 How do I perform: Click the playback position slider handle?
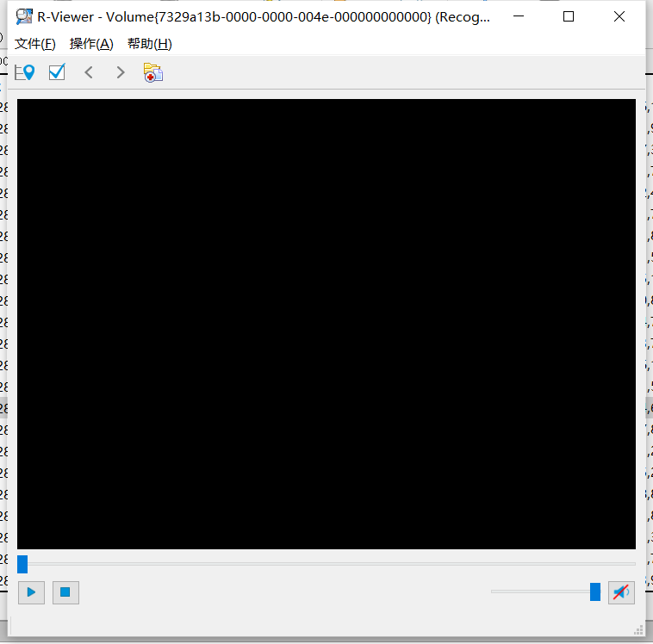[22, 564]
